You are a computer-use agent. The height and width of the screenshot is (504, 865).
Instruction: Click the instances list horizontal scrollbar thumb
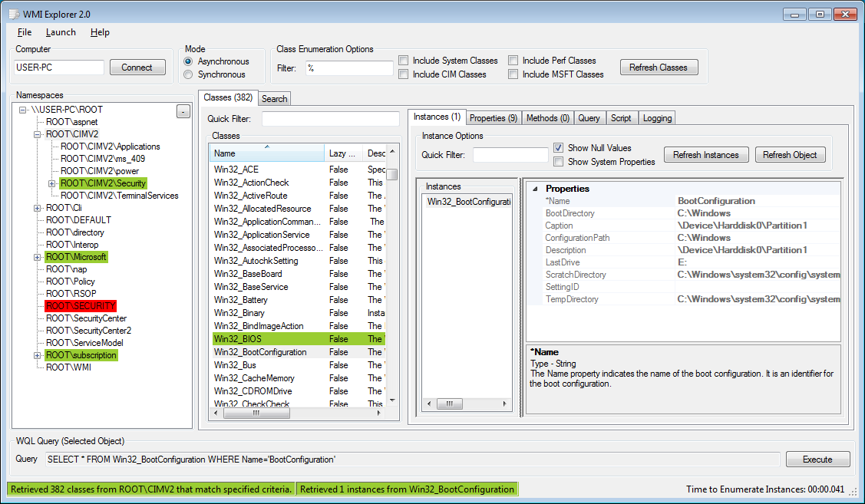450,404
